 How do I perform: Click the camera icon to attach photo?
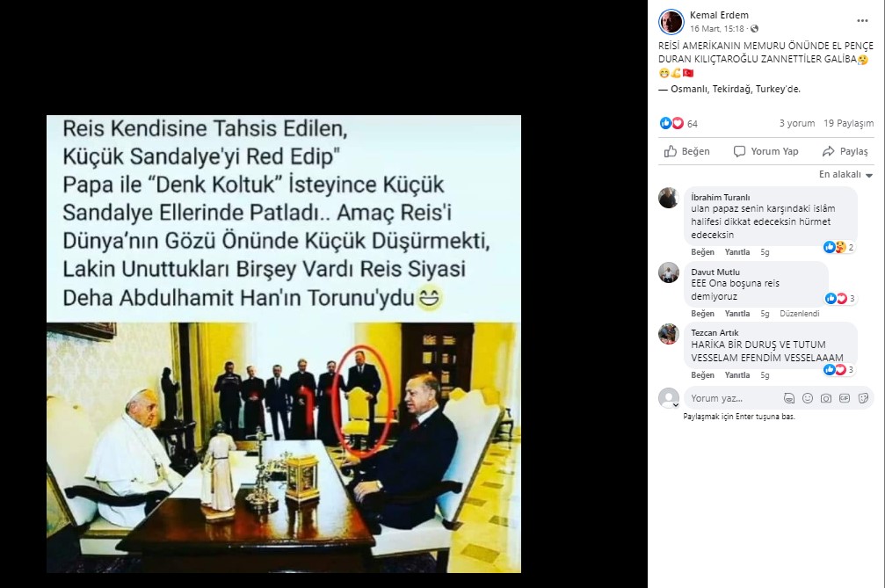point(826,398)
